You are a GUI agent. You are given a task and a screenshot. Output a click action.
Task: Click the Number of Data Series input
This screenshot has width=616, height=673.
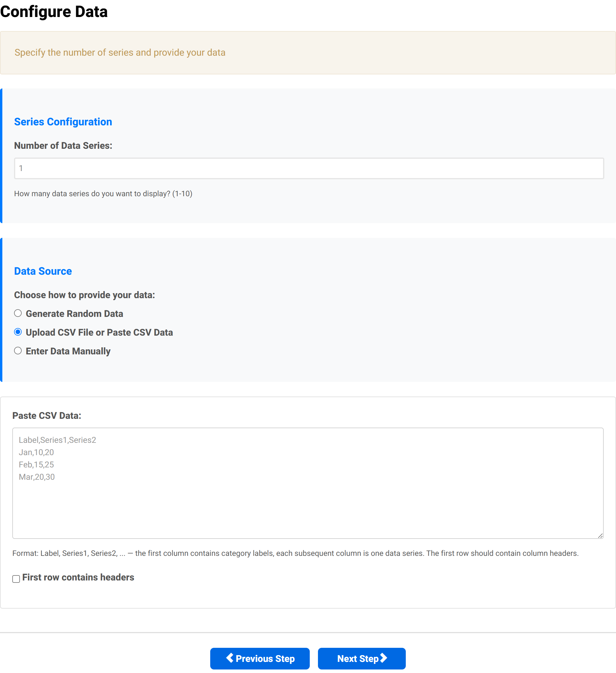(x=309, y=168)
